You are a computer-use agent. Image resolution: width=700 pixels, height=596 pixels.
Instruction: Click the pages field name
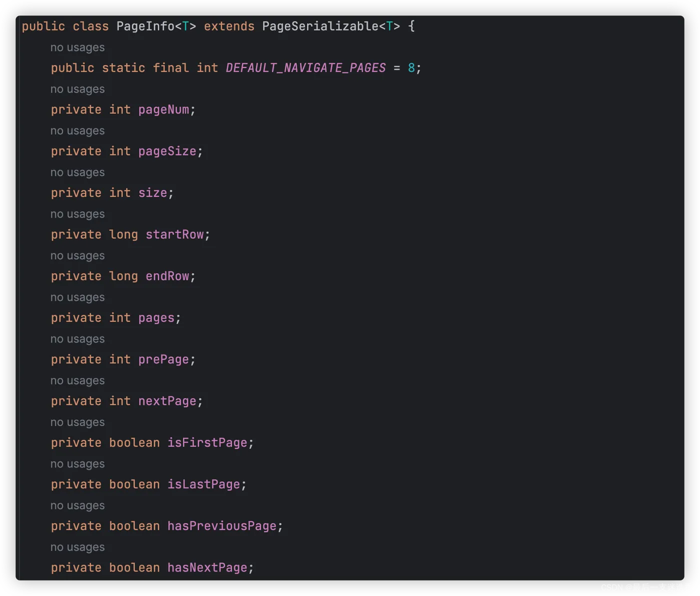[x=156, y=318]
